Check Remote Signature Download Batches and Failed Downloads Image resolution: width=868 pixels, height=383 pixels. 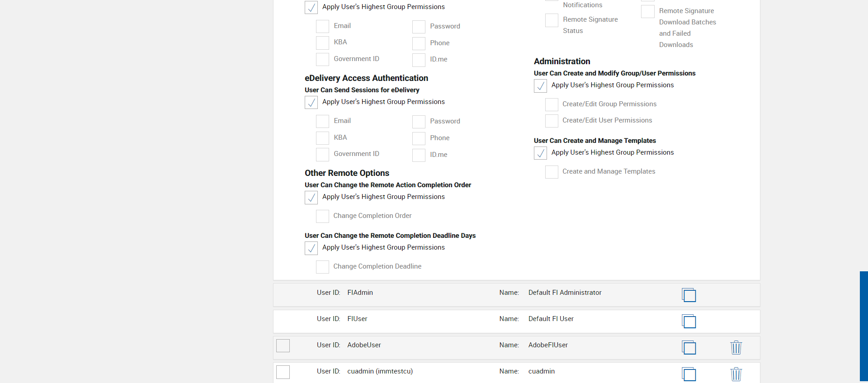click(x=647, y=11)
